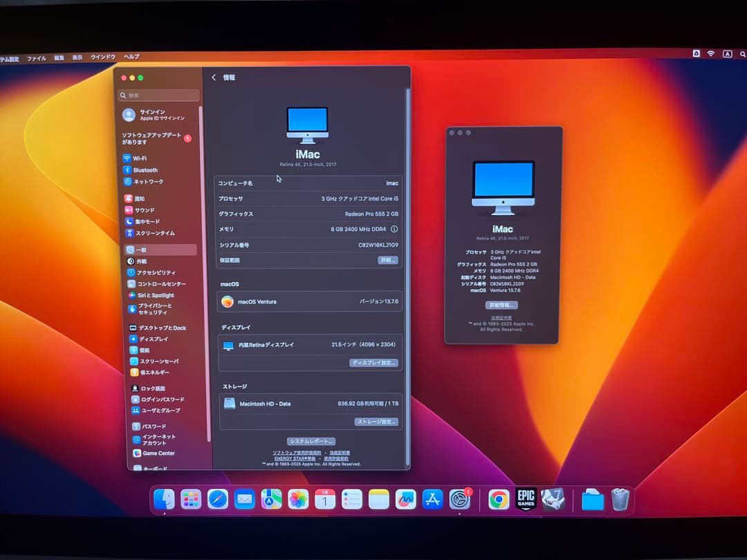Open アクセシビリティ (Accessibility) settings
The width and height of the screenshot is (747, 560).
pos(162,272)
